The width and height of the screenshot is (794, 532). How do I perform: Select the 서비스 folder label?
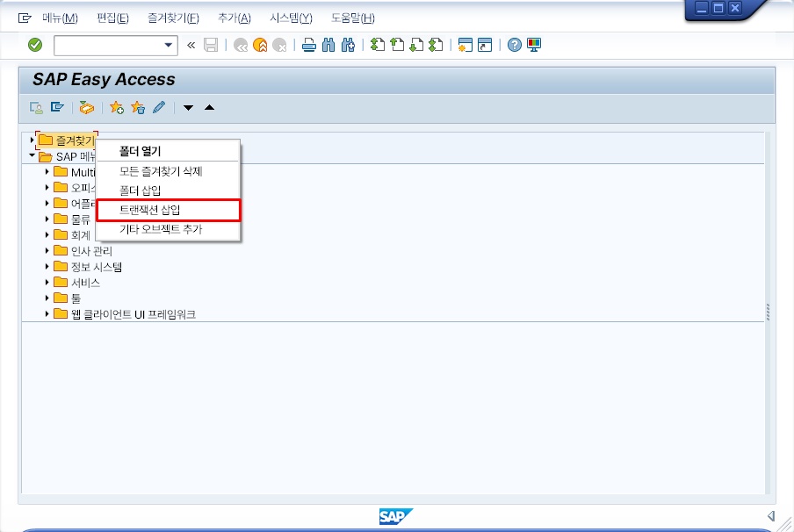click(x=85, y=282)
